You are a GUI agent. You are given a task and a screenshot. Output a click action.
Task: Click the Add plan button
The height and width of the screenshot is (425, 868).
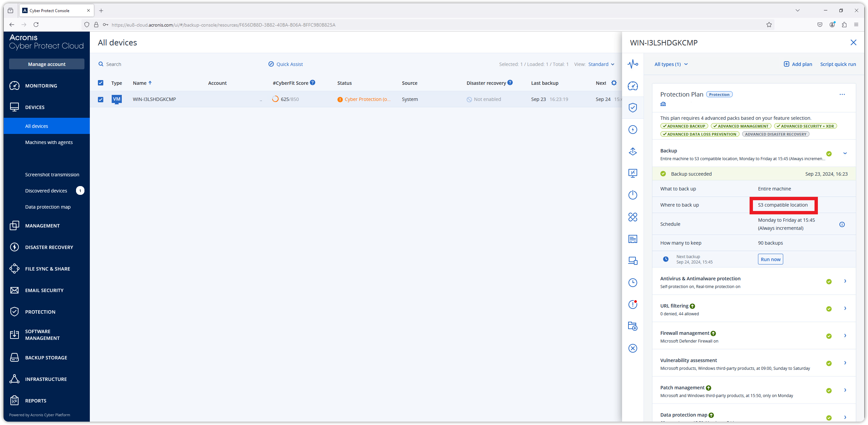798,64
